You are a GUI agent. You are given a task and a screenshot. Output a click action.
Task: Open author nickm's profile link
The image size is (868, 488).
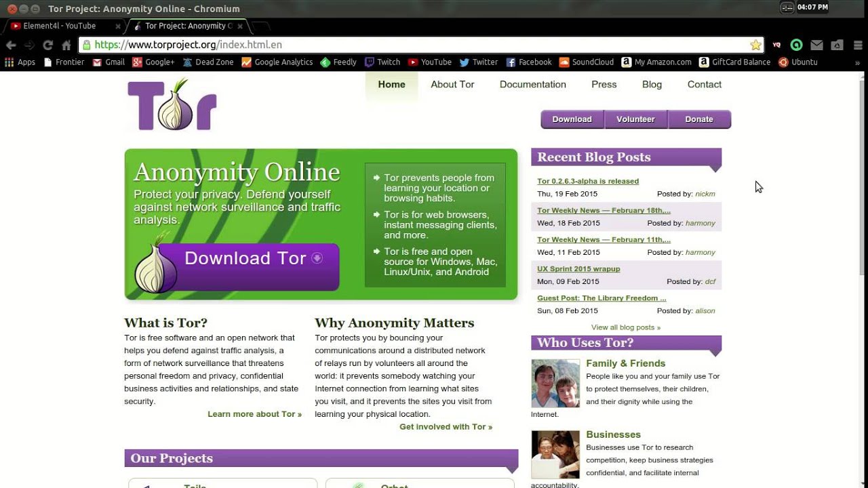[705, 194]
